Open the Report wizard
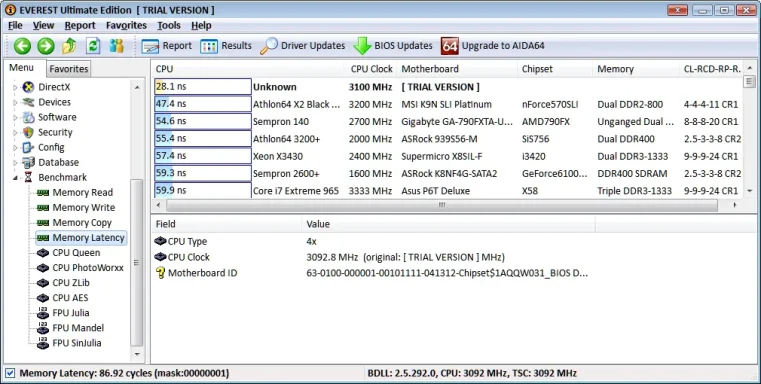Screen dimensions: 761x384 tap(167, 46)
